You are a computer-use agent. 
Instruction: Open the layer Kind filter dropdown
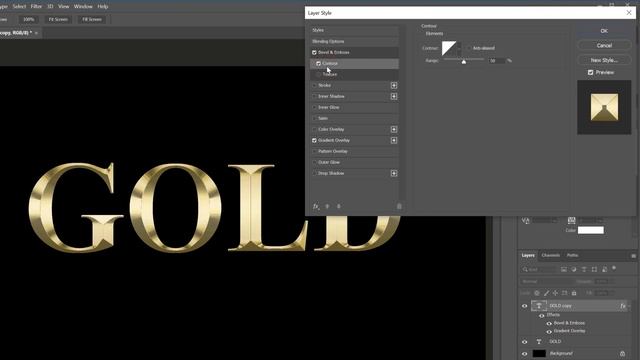[x=539, y=269]
